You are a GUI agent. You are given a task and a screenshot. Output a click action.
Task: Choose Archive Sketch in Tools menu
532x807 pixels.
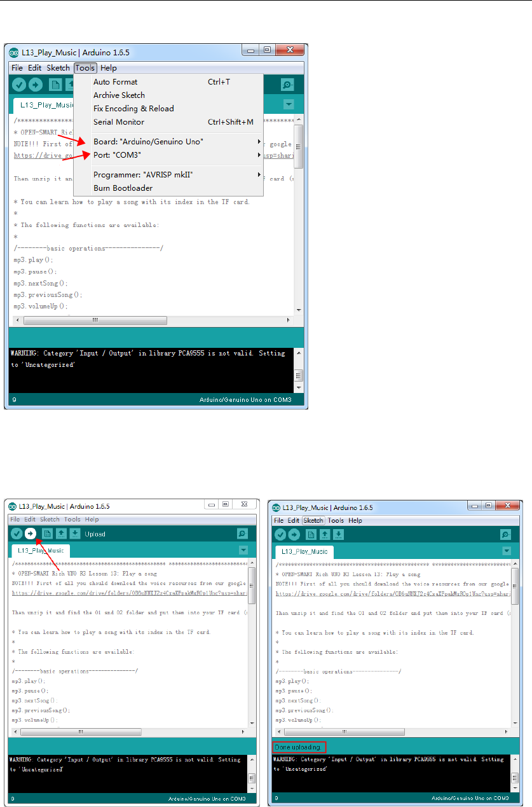[x=168, y=95]
